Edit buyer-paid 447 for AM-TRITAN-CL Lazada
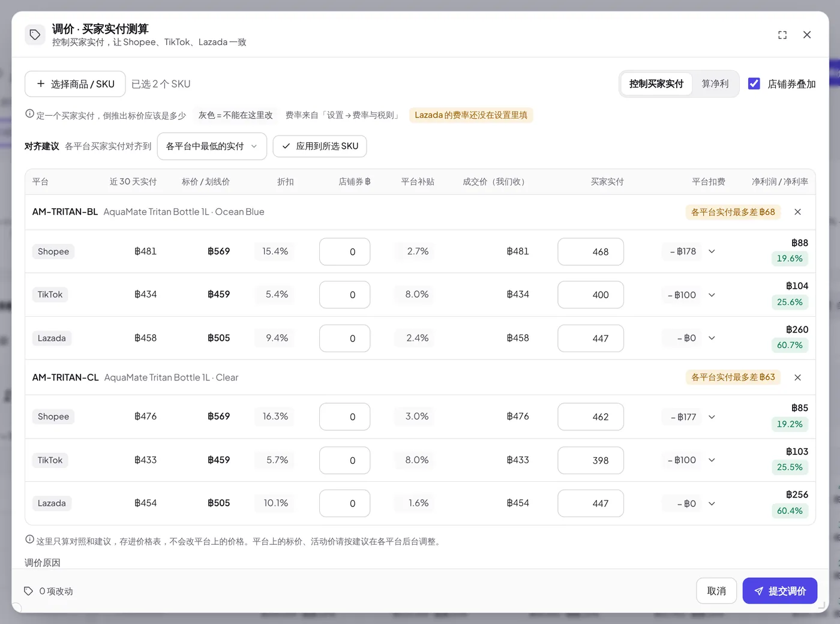This screenshot has height=624, width=840. (x=591, y=503)
